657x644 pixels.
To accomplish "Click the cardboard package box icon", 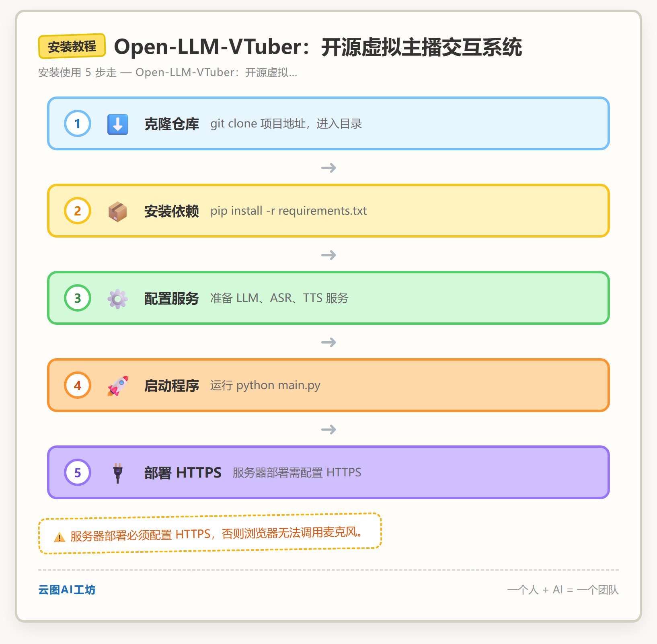I will [x=118, y=211].
